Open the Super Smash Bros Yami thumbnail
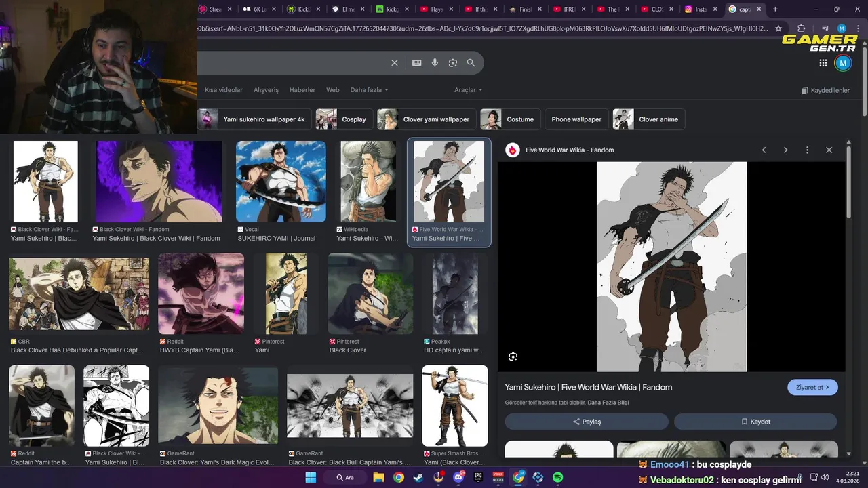Screen dimensions: 868x488 click(x=454, y=405)
